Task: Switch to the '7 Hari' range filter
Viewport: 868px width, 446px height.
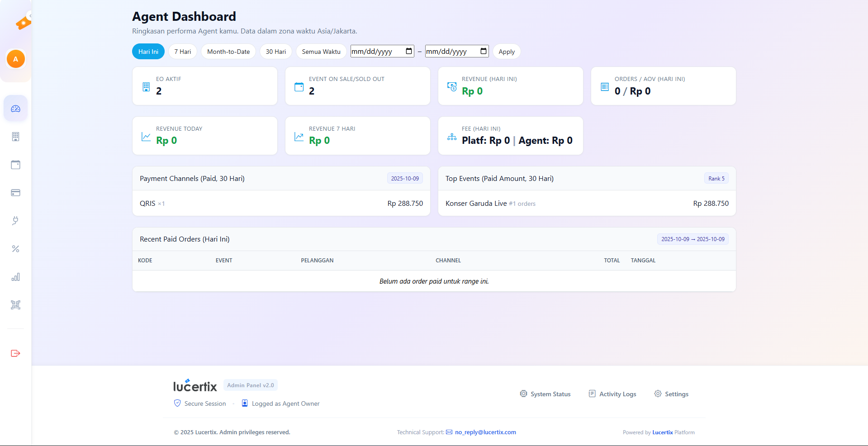Action: [183, 52]
